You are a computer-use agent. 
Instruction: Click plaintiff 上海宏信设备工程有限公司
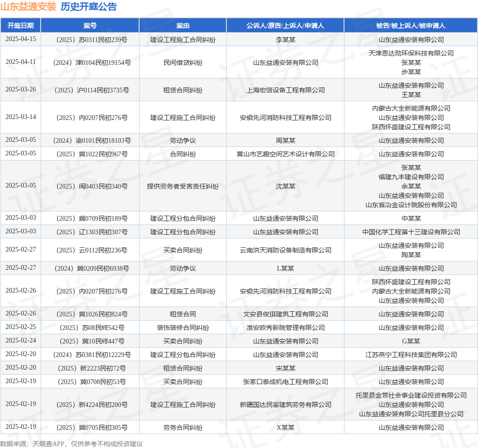coord(286,90)
